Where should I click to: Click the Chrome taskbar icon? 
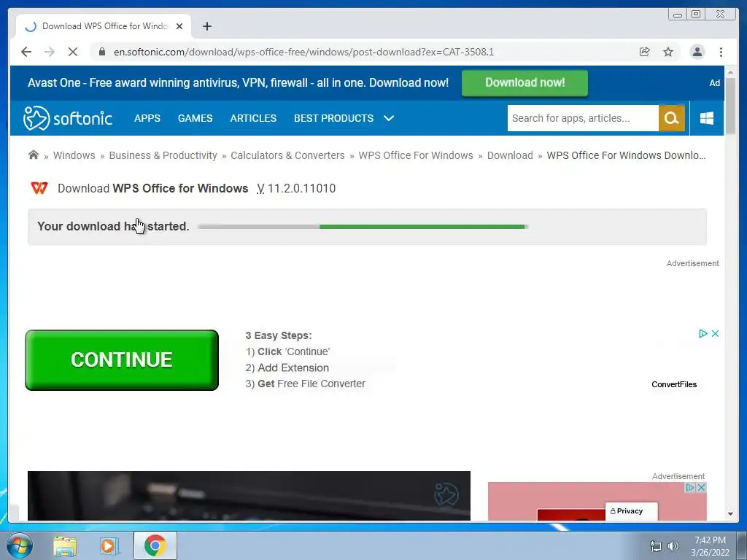[x=155, y=545]
